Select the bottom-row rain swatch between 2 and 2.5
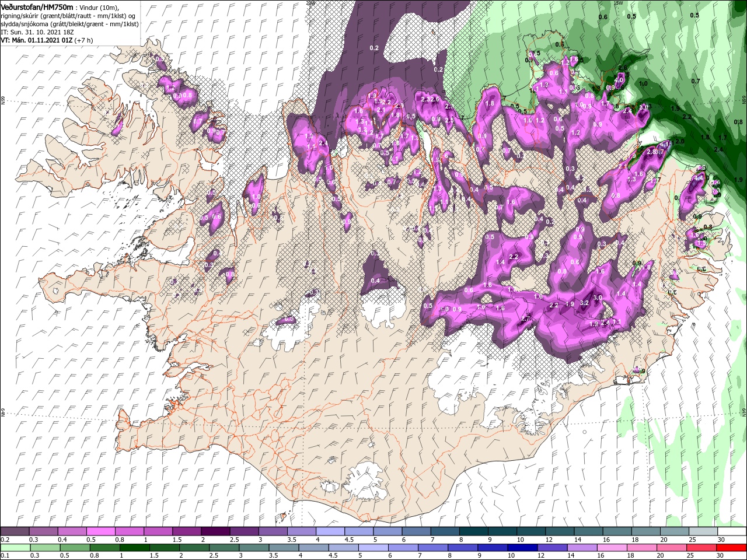The width and height of the screenshot is (747, 560). tap(194, 548)
